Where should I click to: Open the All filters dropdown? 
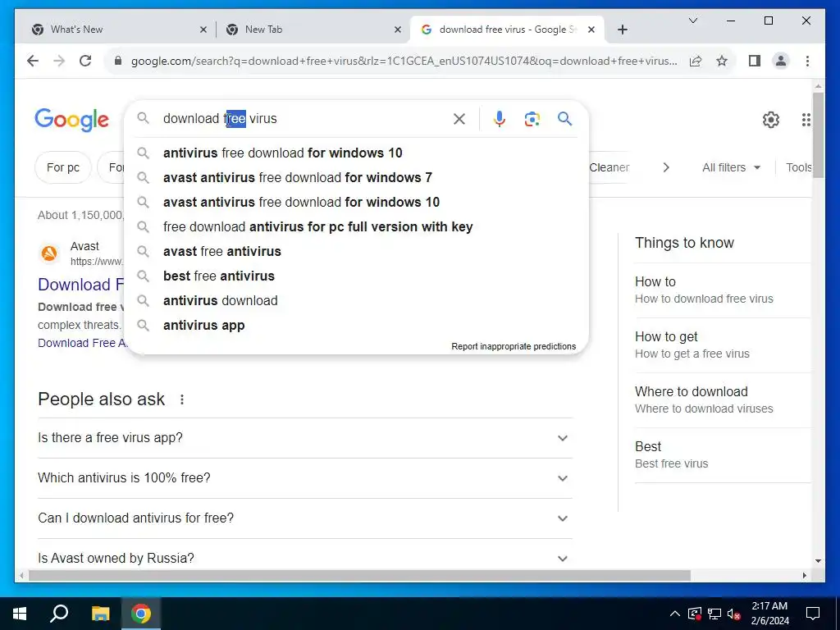[x=731, y=167]
